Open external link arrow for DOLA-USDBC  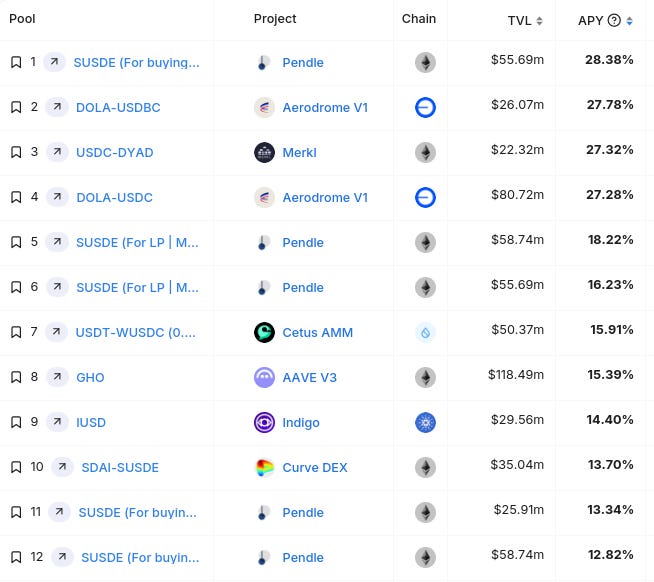pyautogui.click(x=57, y=107)
